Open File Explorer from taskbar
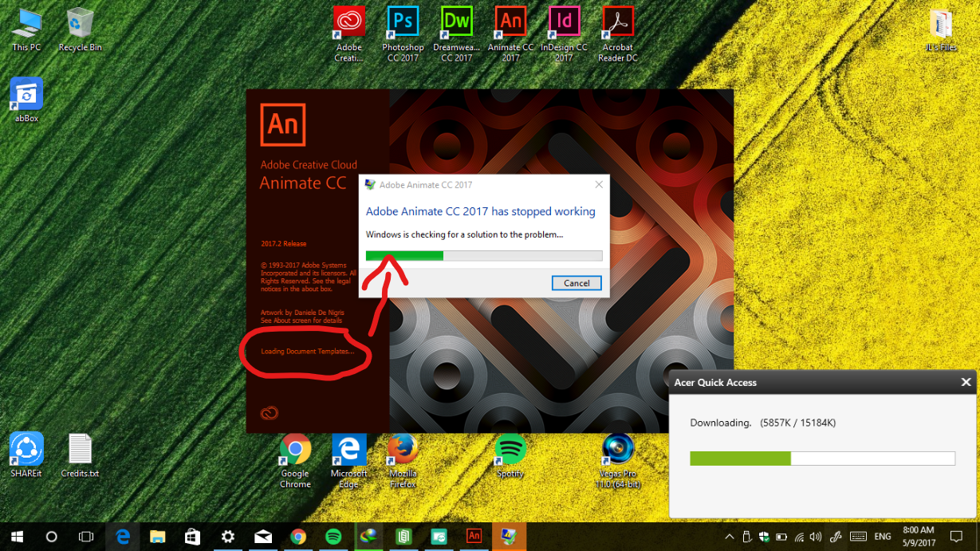The image size is (980, 551). click(x=158, y=537)
